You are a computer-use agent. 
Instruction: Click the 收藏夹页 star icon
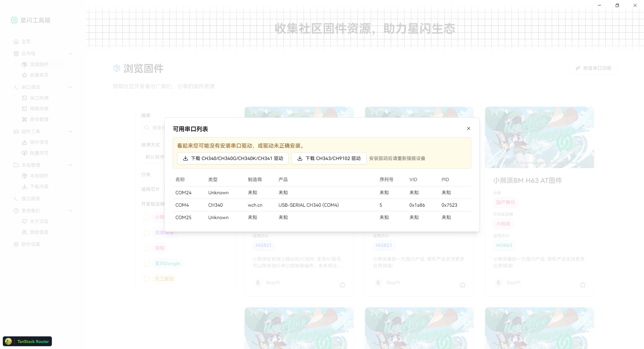24,75
